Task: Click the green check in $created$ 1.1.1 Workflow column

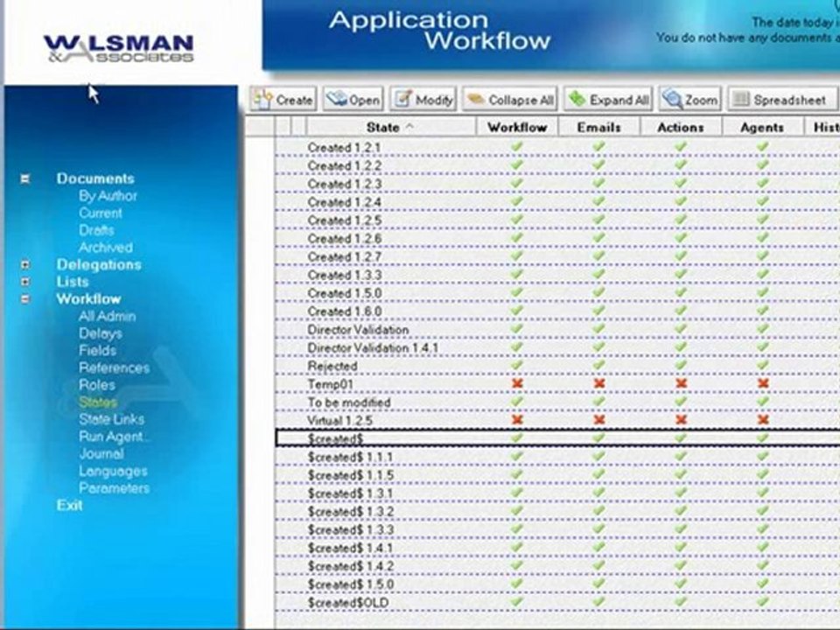Action: (517, 456)
